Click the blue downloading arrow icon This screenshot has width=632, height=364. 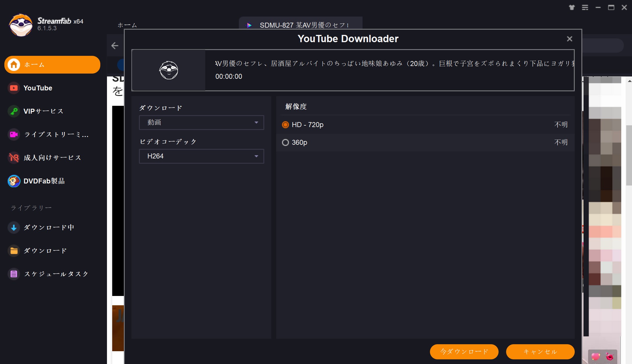14,227
